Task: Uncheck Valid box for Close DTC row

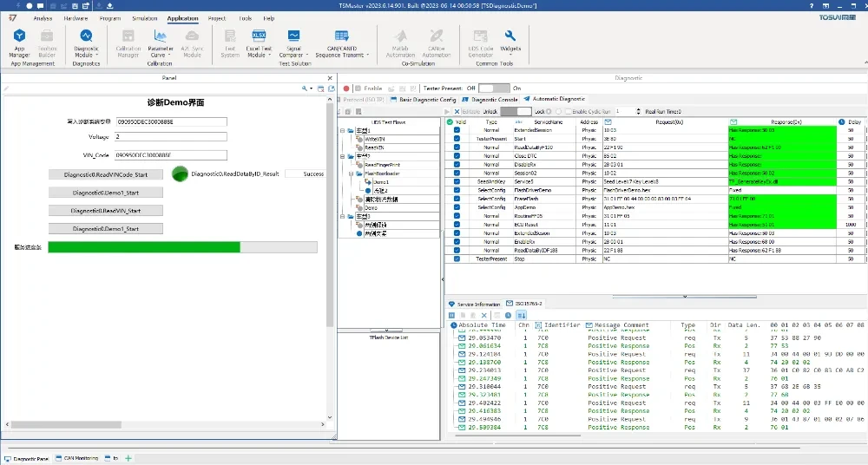Action: click(457, 156)
